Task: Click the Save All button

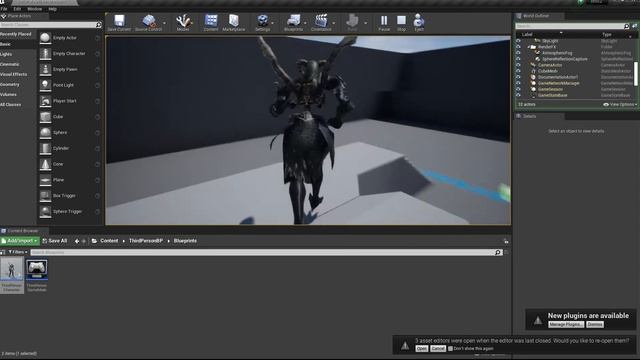Action: (55, 241)
